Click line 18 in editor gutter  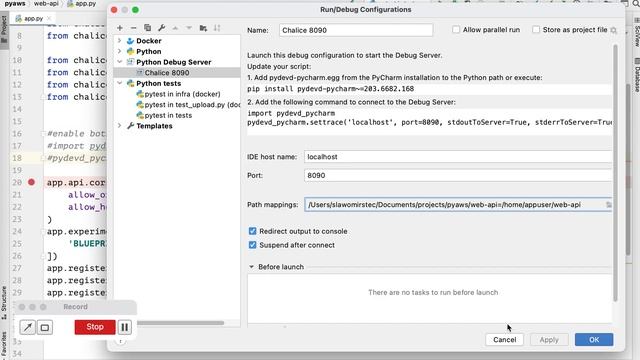click(x=17, y=158)
